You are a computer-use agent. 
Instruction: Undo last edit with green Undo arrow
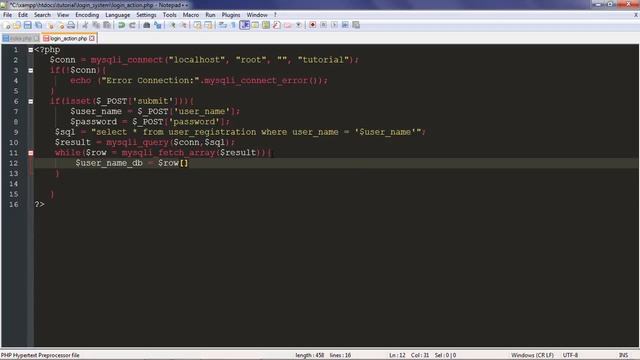121,25
